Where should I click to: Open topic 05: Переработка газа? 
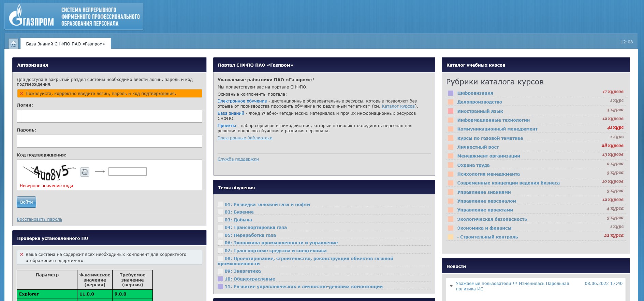point(250,235)
